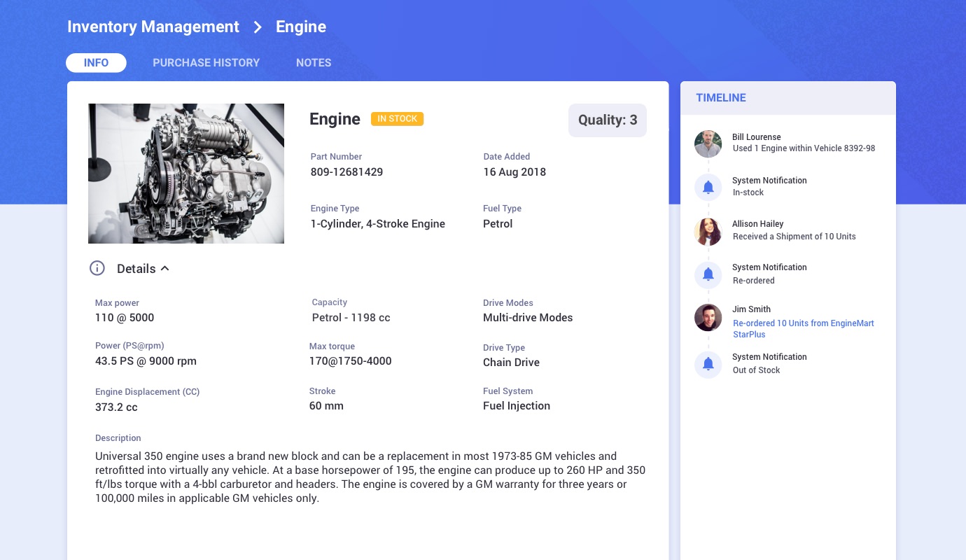Click the Universal 350 engine description paragraph
966x560 pixels.
click(x=370, y=477)
